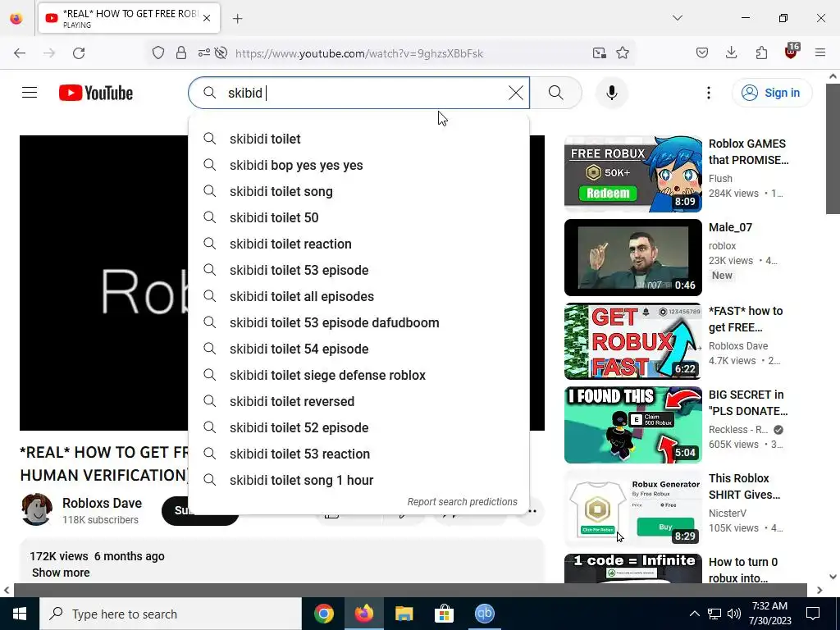The width and height of the screenshot is (840, 630).
Task: View site security padlock details
Action: coord(181,53)
